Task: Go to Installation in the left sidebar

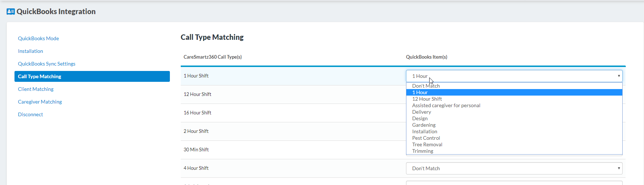Action: pyautogui.click(x=30, y=51)
